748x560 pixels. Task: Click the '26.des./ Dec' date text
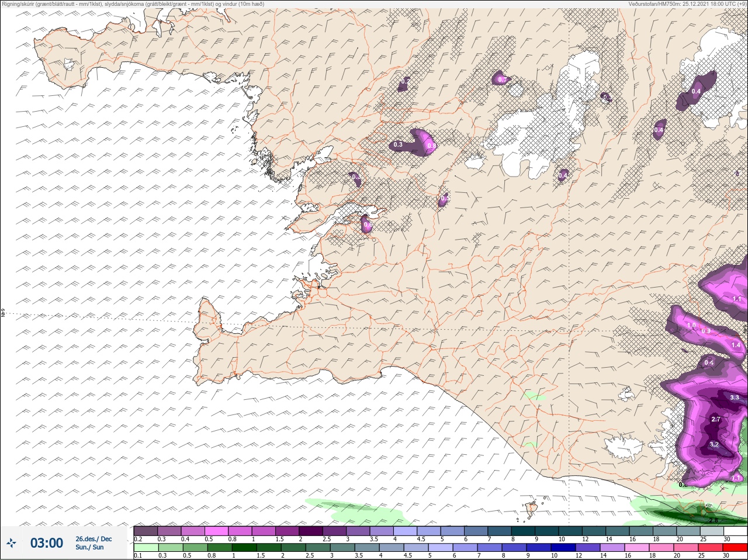coord(93,539)
